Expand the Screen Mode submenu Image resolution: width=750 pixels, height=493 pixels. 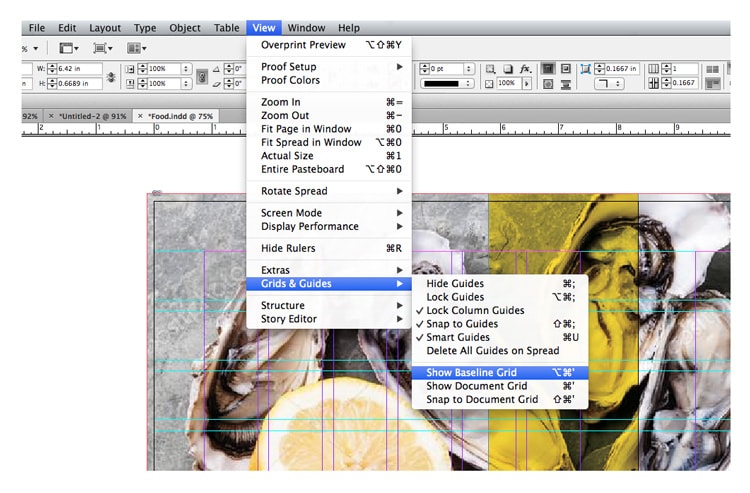click(329, 213)
